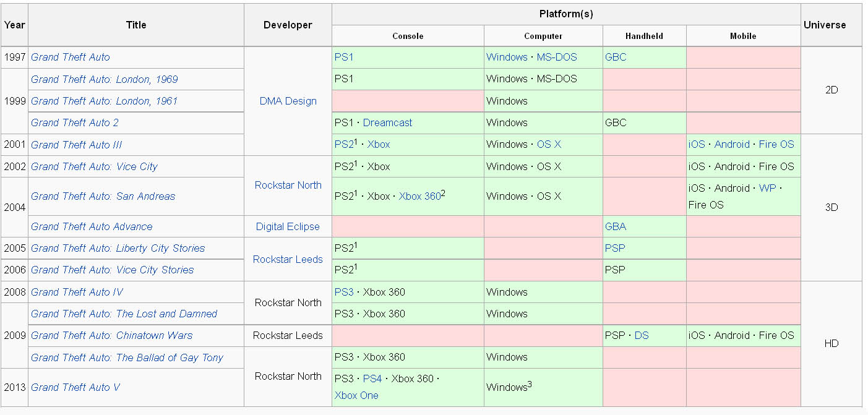Click the blue Fire OS link for GTA III
The width and height of the screenshot is (868, 415).
[776, 145]
